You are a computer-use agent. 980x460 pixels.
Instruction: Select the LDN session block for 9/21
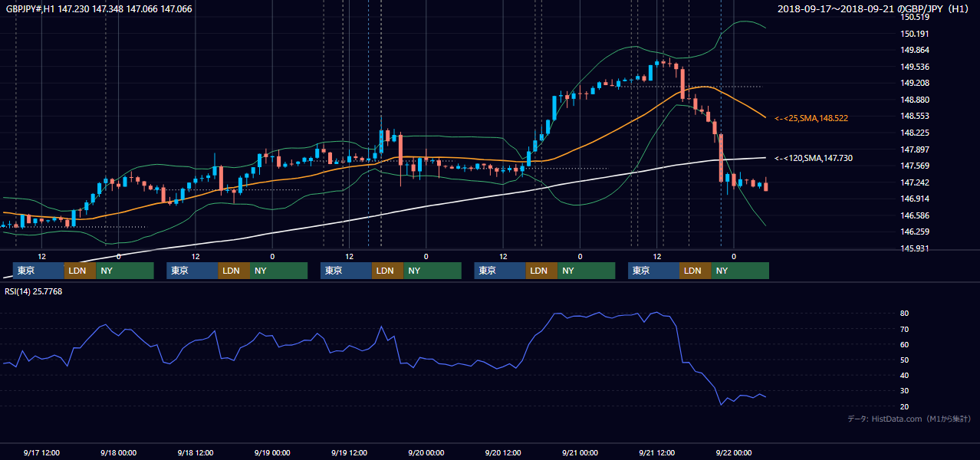695,271
